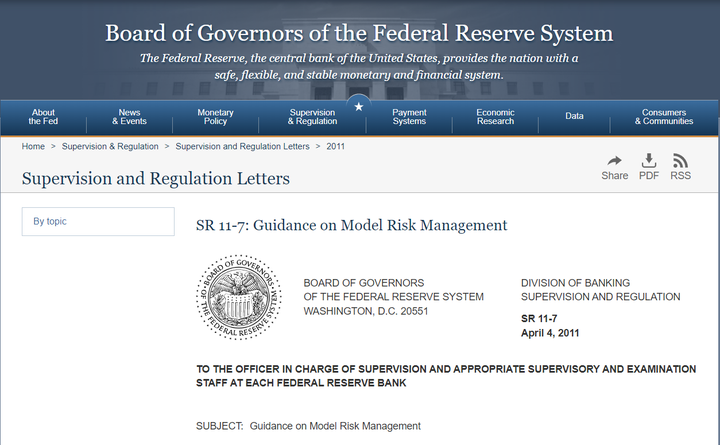Open the 2011 breadcrumb link

pos(336,146)
